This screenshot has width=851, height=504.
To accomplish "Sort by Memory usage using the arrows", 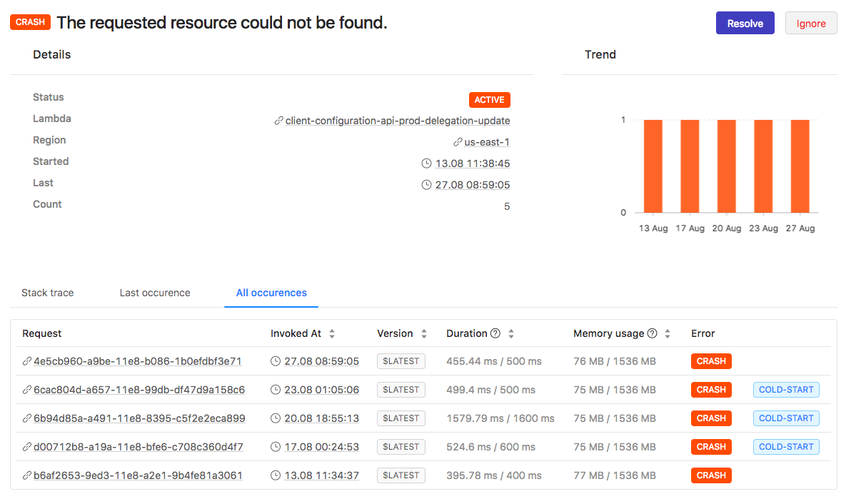I will (668, 333).
